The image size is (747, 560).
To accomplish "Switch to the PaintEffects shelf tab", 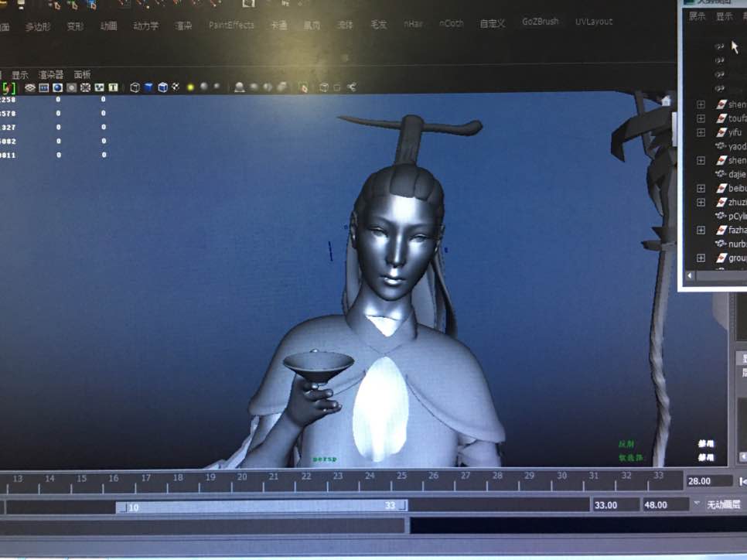I will click(x=231, y=25).
